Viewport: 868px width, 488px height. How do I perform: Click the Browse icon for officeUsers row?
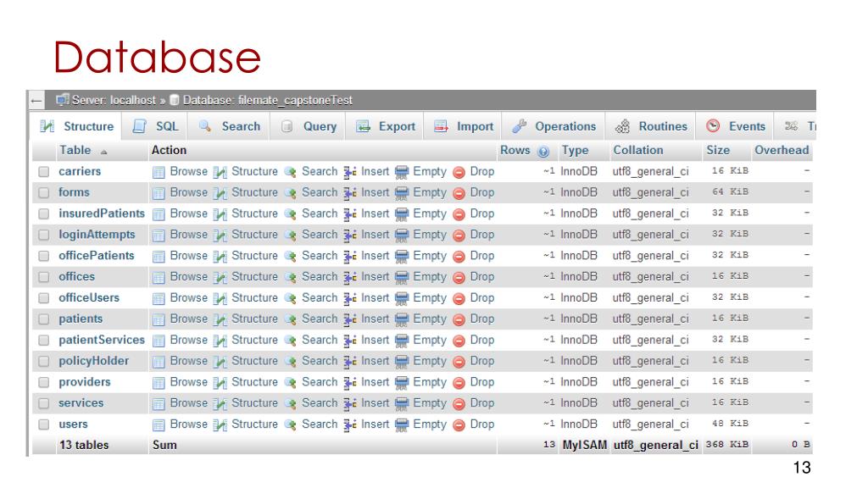click(x=159, y=298)
